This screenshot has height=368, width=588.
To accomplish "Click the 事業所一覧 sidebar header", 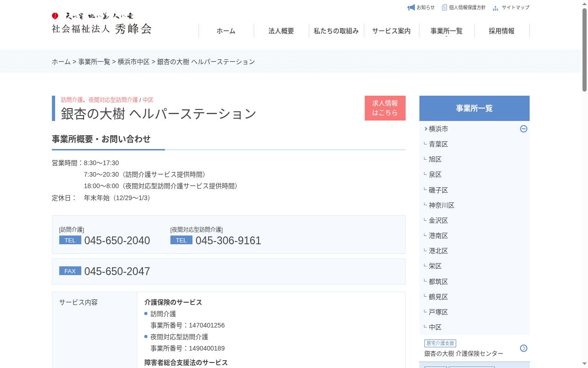I will 475,108.
